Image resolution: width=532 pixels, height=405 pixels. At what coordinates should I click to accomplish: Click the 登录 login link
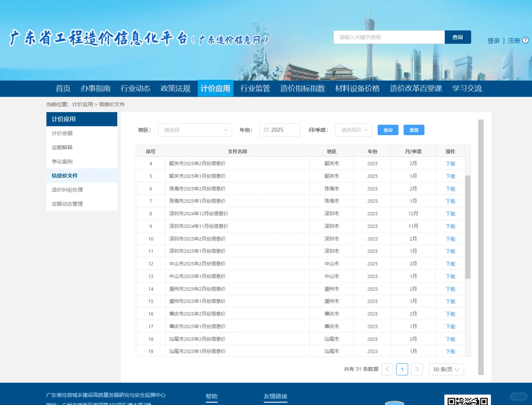493,40
